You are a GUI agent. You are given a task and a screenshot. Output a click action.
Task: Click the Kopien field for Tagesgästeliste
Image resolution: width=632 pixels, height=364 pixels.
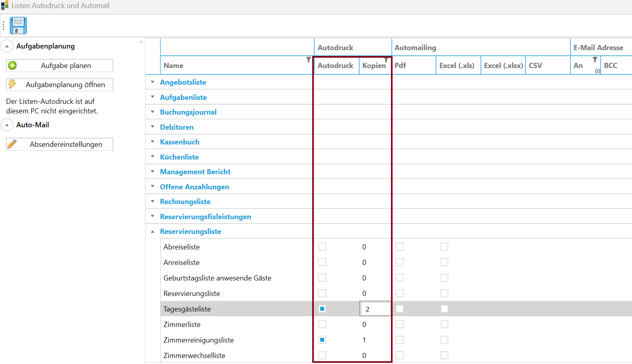375,309
